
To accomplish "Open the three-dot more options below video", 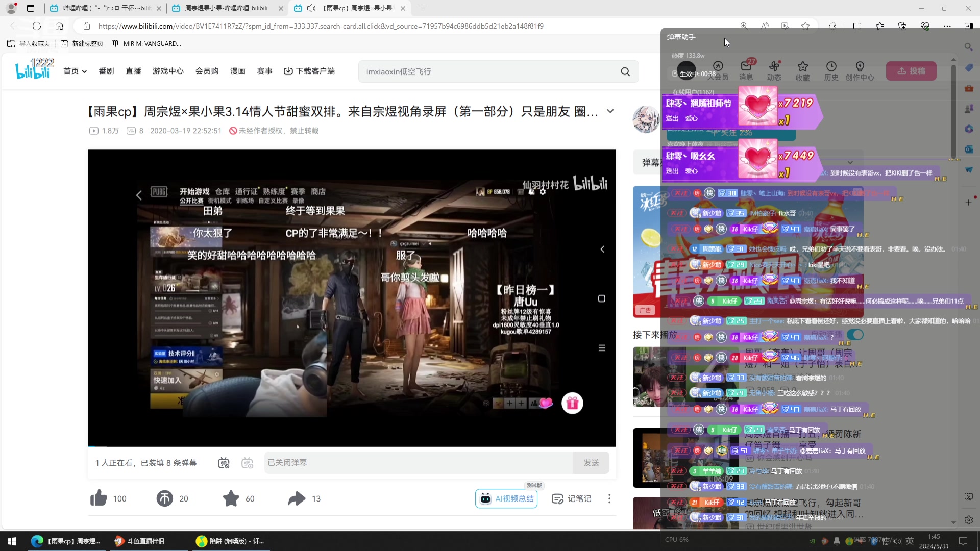I will (609, 498).
